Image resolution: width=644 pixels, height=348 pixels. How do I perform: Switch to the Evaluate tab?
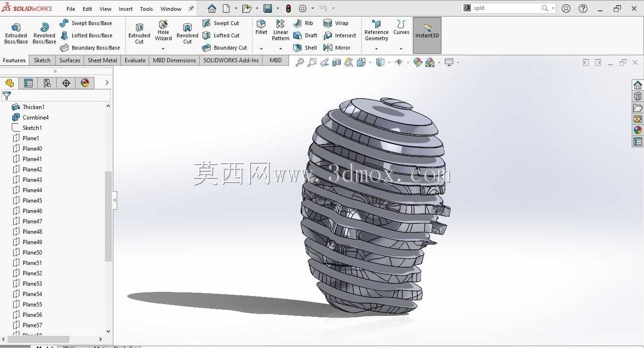[135, 60]
